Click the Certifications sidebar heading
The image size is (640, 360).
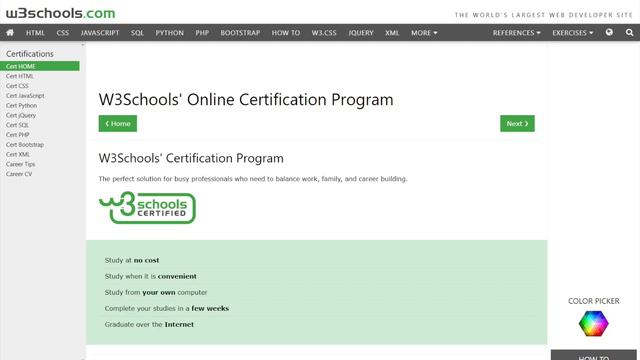click(29, 54)
